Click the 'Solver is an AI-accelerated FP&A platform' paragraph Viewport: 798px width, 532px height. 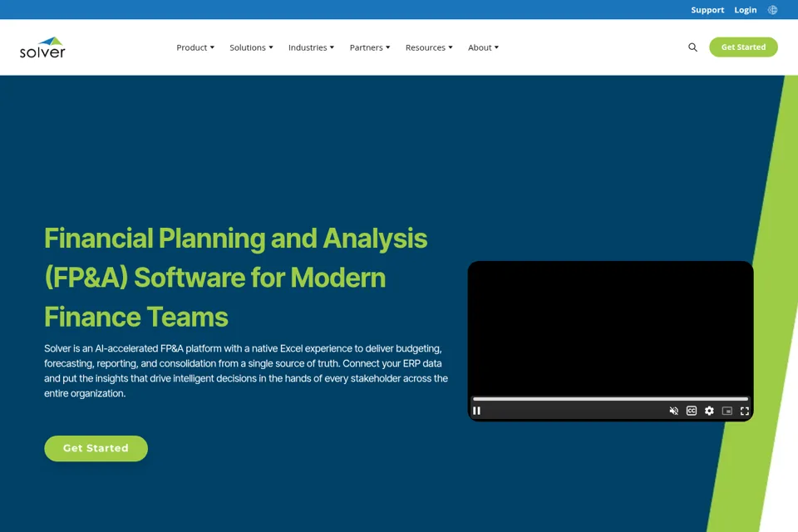pos(246,371)
